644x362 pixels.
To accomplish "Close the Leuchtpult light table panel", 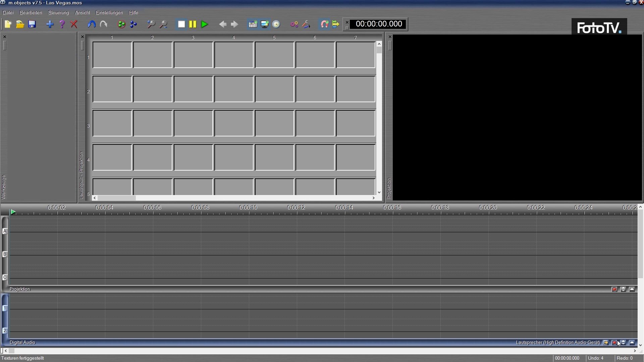I will click(x=83, y=37).
